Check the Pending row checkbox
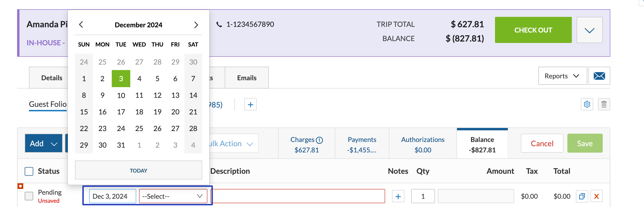This screenshot has height=207, width=644. tap(29, 196)
